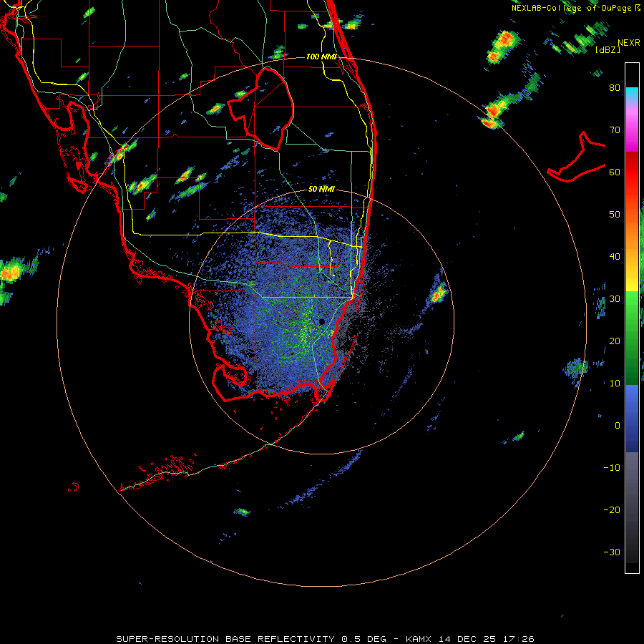The height and width of the screenshot is (644, 644).
Task: Click the 50 value on the dBZ scale
Action: click(615, 215)
